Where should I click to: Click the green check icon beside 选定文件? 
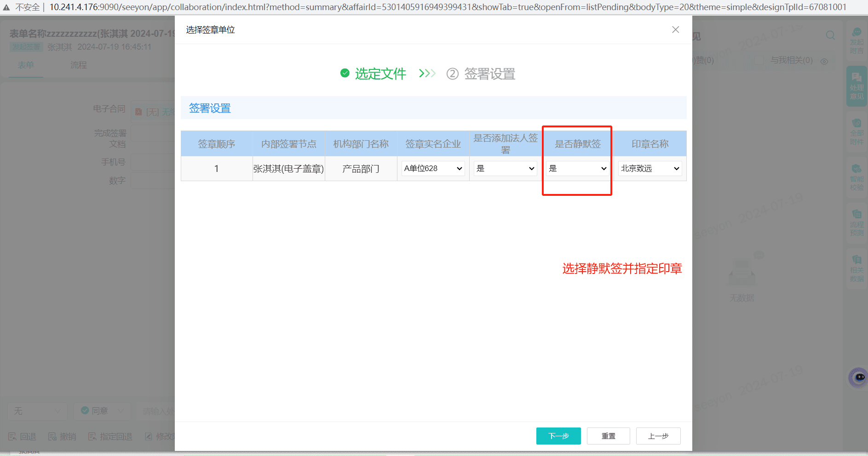pos(345,73)
